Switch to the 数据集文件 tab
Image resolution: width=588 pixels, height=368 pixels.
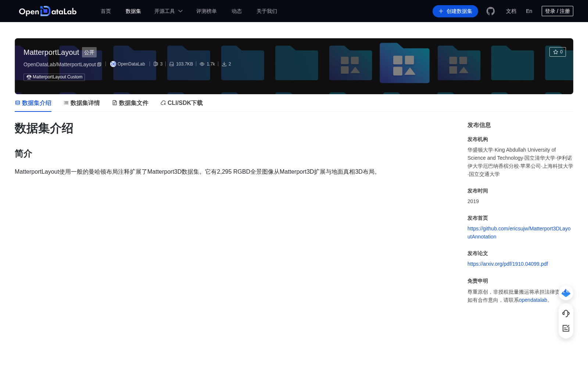(x=130, y=103)
